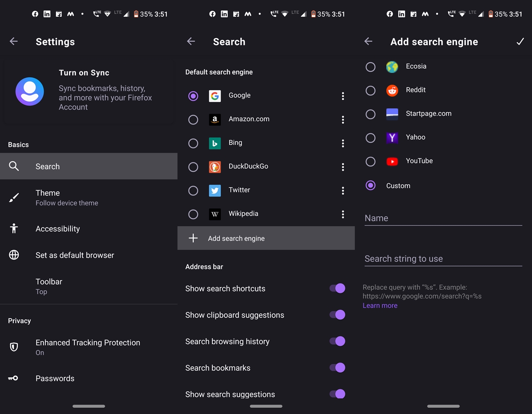
Task: Tap the DuckDuckGo logo icon
Action: pyautogui.click(x=215, y=167)
